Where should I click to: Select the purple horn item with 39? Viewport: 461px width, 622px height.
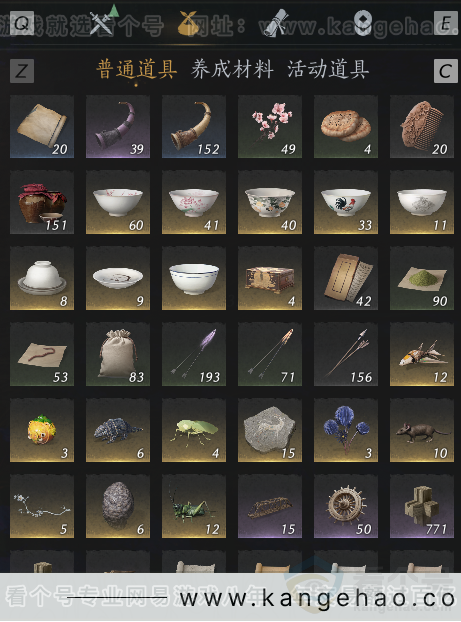tap(118, 127)
